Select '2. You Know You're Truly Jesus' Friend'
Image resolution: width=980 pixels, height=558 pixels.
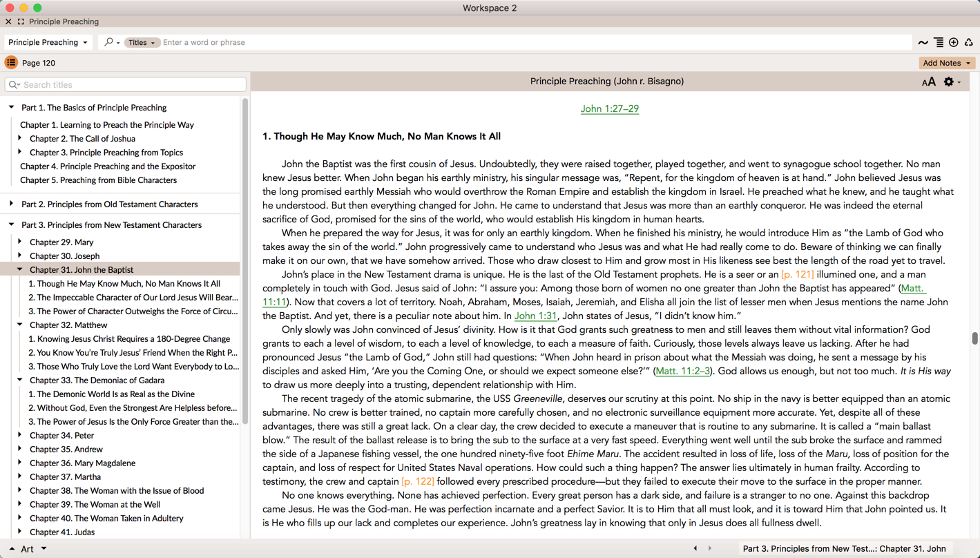coord(133,353)
